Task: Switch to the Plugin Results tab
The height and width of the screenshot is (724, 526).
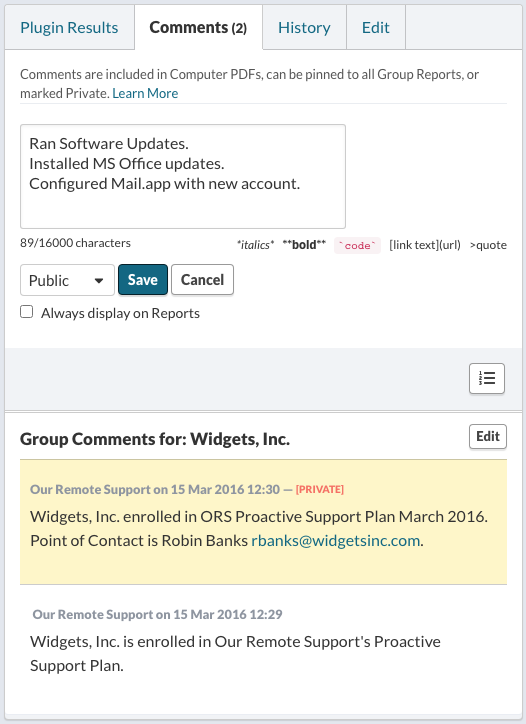Action: [69, 28]
